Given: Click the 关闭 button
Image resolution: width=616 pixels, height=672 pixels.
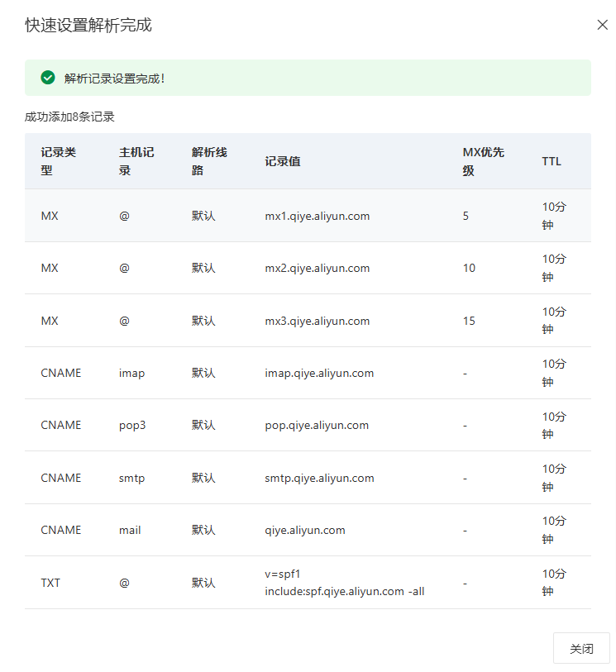Looking at the screenshot, I should [581, 648].
